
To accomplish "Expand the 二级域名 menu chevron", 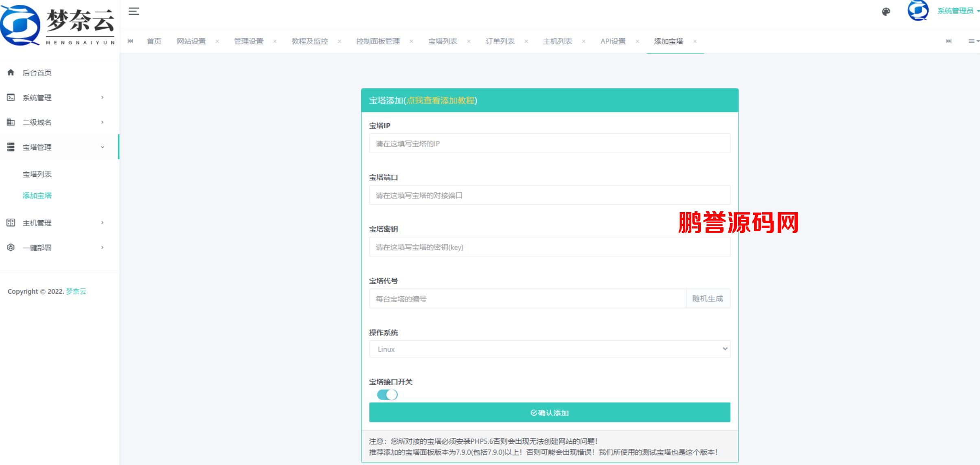I will 102,122.
